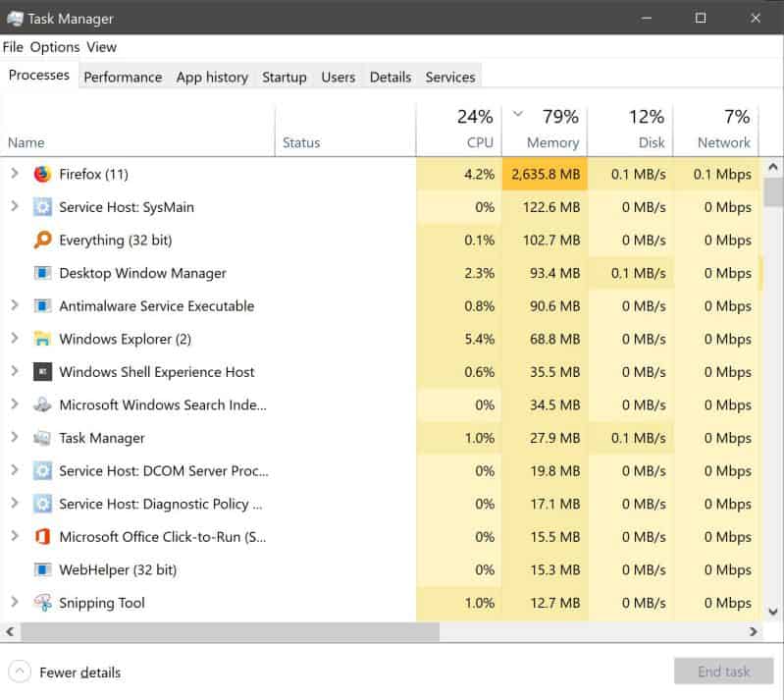Image resolution: width=784 pixels, height=700 pixels.
Task: Select the Everything (32 bit) name text
Action: pyautogui.click(x=116, y=241)
